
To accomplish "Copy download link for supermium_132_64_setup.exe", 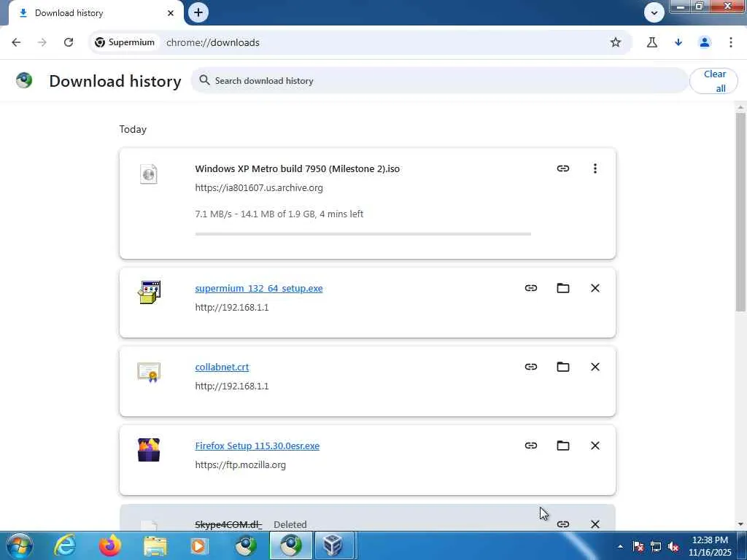I will 531,288.
